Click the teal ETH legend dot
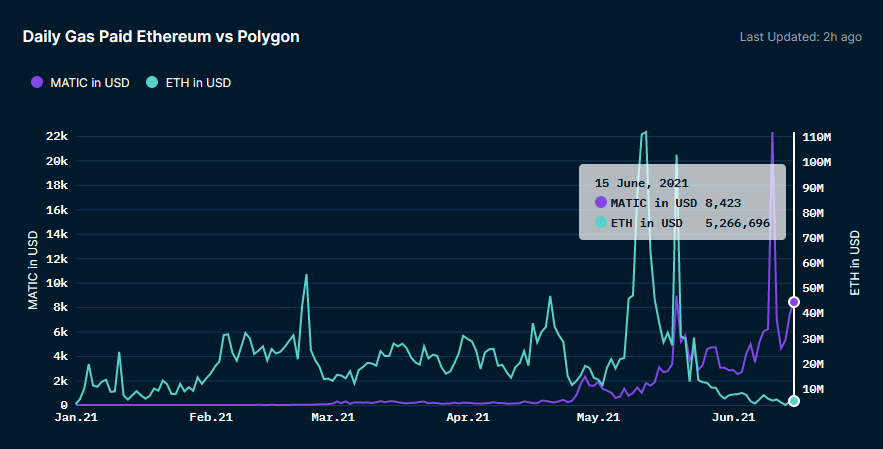883x449 pixels. [152, 82]
